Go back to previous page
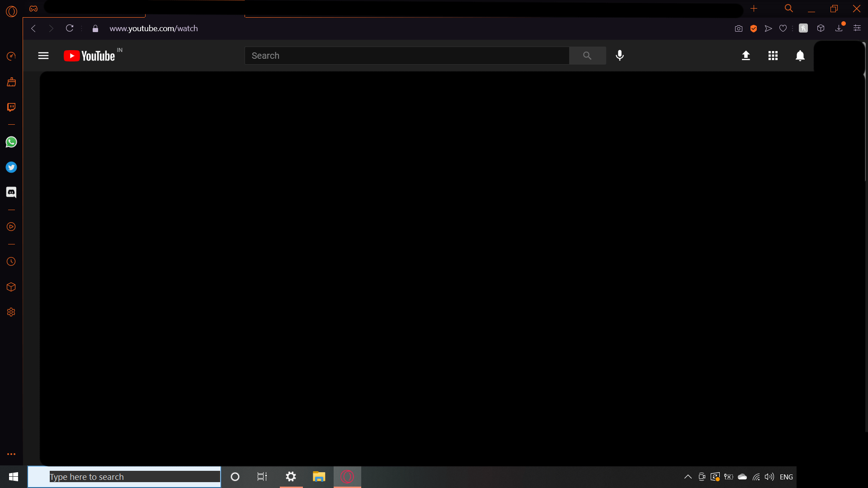 click(33, 28)
